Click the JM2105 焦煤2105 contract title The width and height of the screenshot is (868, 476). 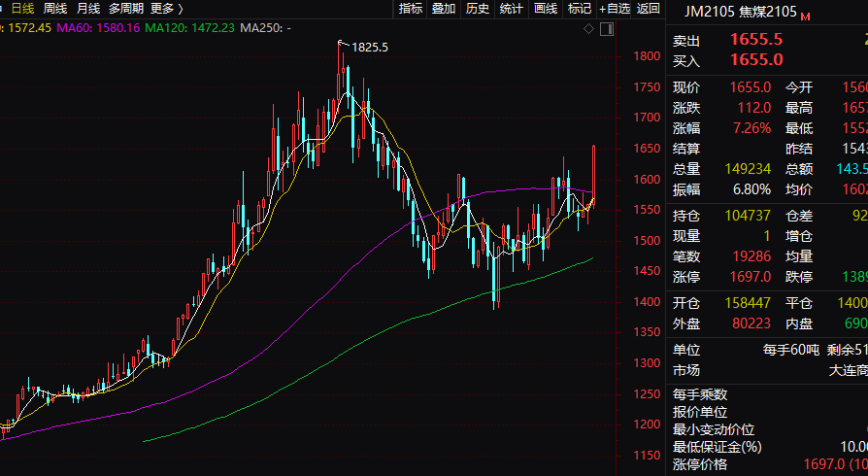[x=741, y=11]
